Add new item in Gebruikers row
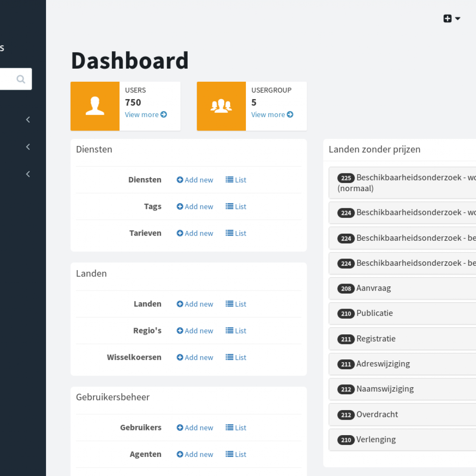 click(195, 428)
